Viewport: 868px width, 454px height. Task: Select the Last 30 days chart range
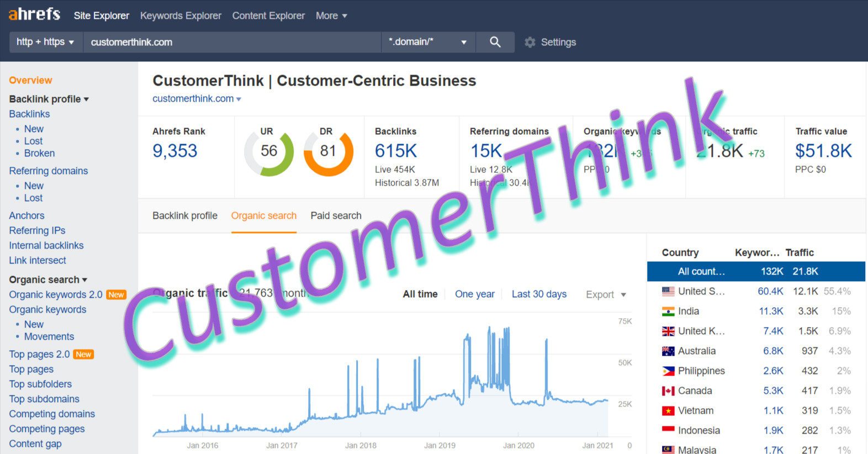(539, 294)
